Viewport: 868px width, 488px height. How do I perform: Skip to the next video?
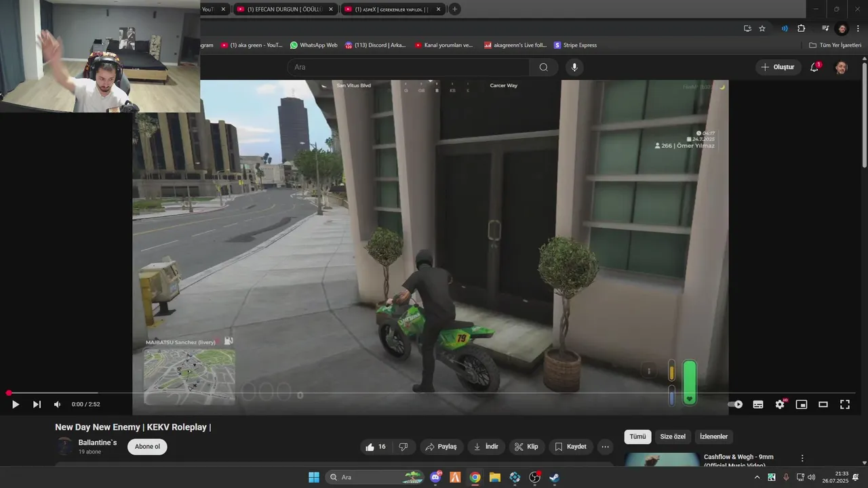point(37,405)
